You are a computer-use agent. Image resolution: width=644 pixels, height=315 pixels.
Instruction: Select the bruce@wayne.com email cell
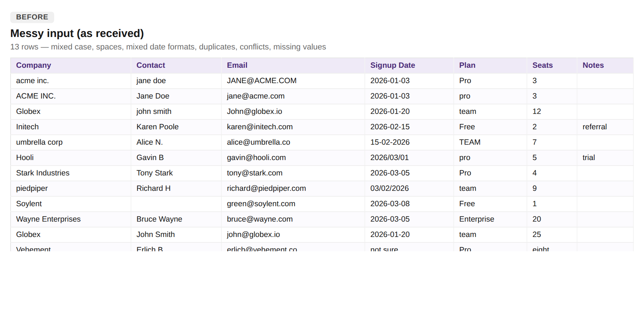[x=293, y=219]
